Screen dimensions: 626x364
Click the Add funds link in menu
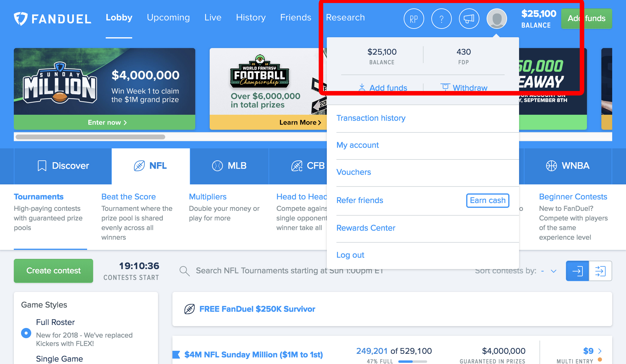388,88
